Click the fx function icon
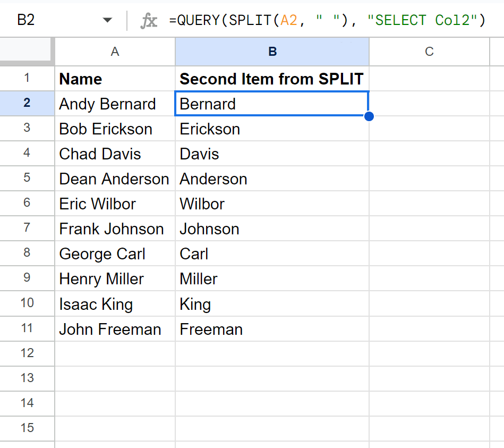 pyautogui.click(x=149, y=21)
